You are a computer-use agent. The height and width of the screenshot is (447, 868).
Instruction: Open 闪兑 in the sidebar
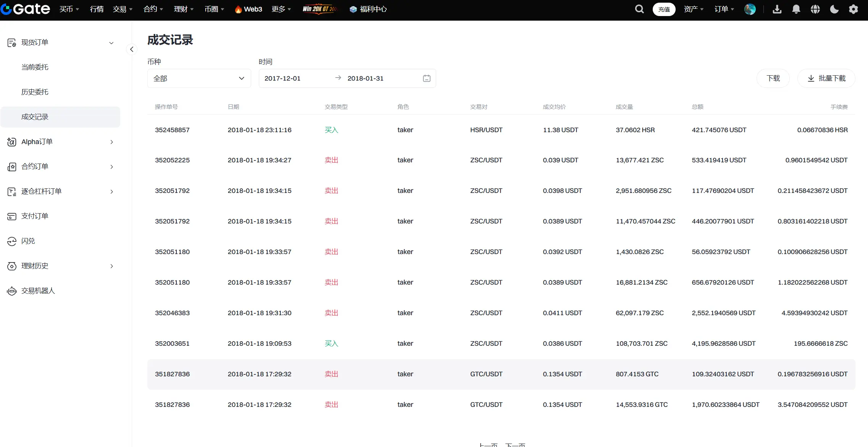(x=28, y=241)
